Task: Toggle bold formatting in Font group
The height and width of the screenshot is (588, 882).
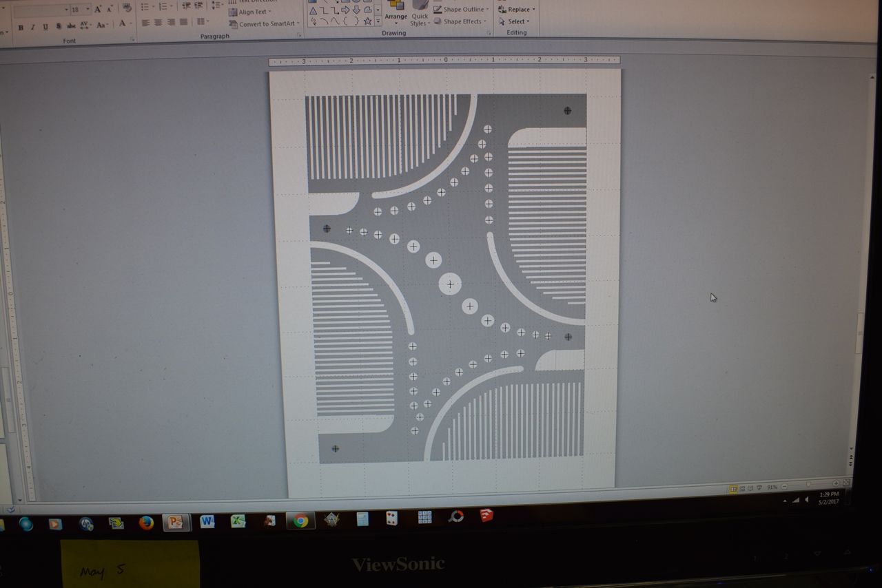Action: tap(21, 27)
